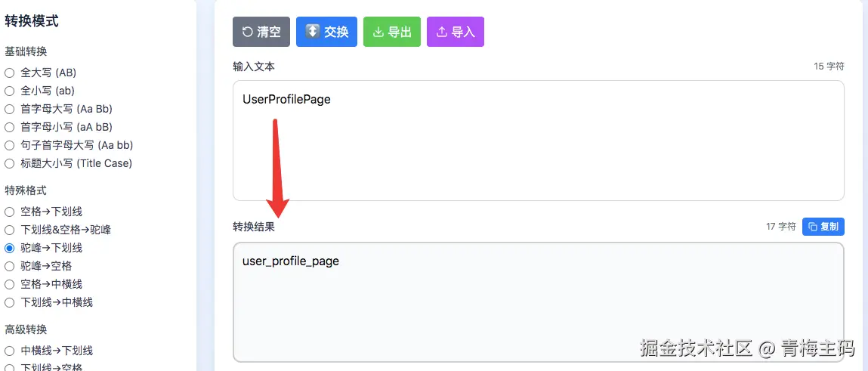Click the 转换结果 output text area
This screenshot has height=371, width=868.
tap(538, 302)
